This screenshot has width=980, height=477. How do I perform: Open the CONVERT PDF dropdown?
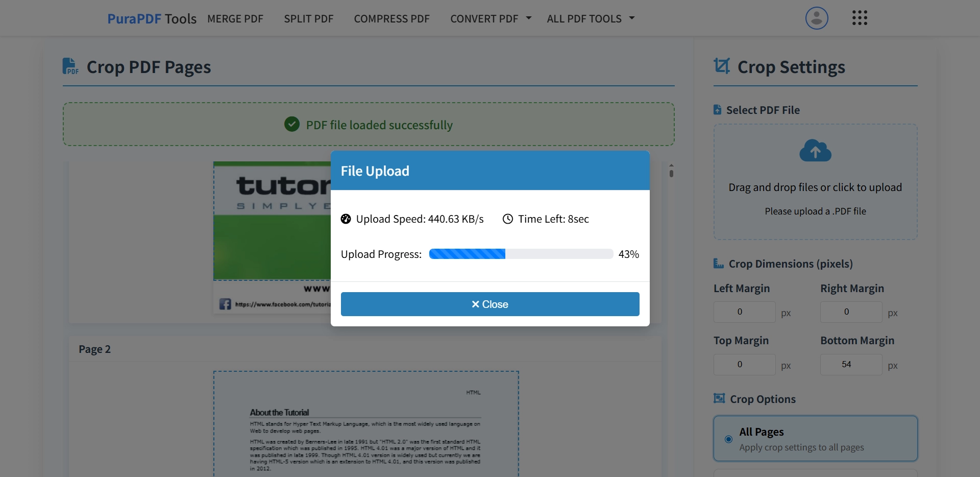[x=484, y=18]
